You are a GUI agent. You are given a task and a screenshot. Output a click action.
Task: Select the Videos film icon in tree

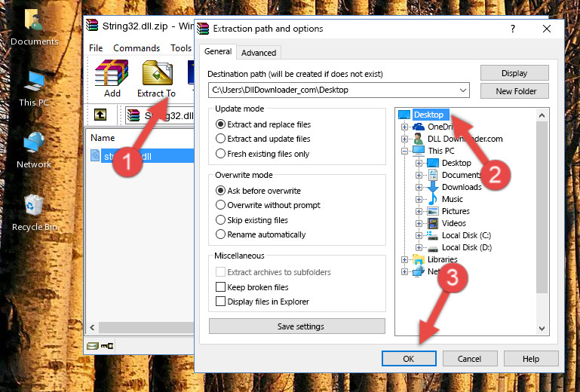point(433,223)
